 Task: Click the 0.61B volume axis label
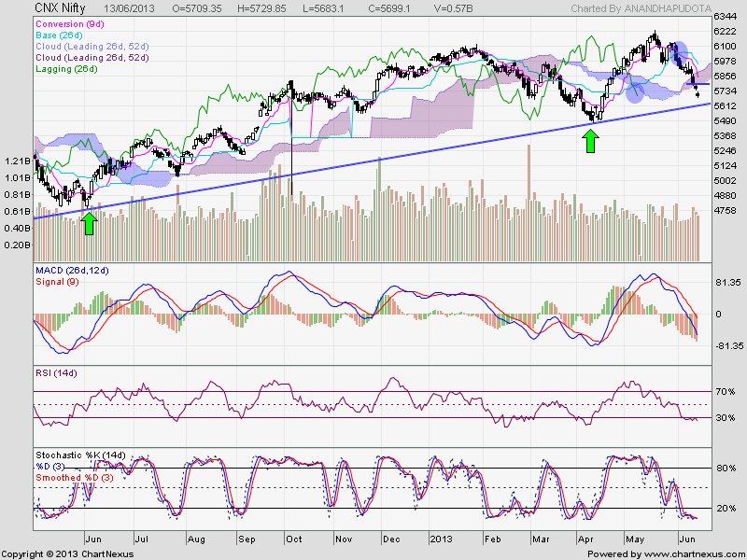coord(18,211)
